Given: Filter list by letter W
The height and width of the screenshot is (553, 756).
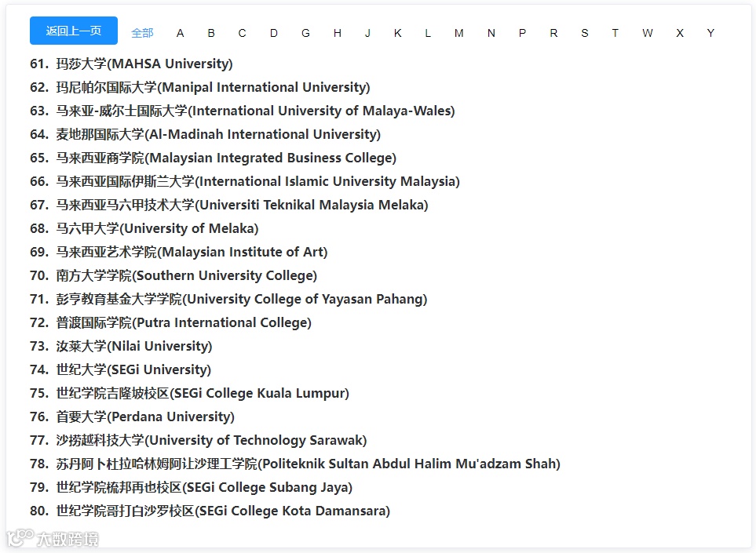Looking at the screenshot, I should [x=648, y=33].
